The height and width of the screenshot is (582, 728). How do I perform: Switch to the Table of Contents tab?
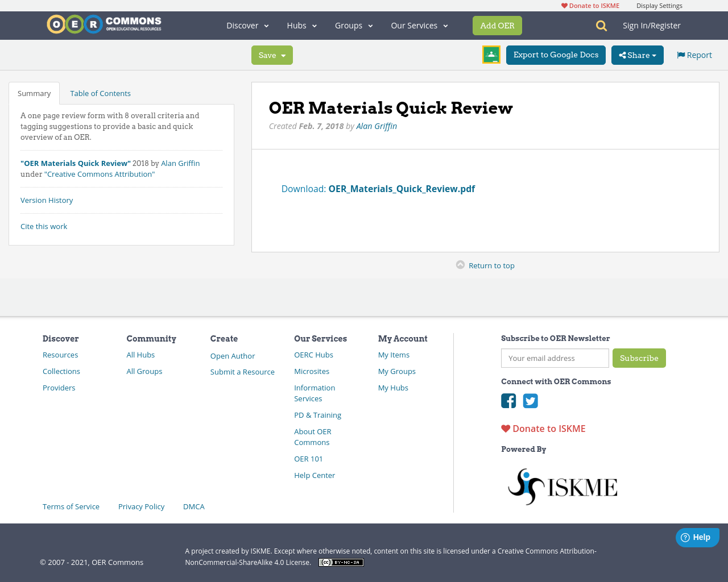(x=100, y=93)
